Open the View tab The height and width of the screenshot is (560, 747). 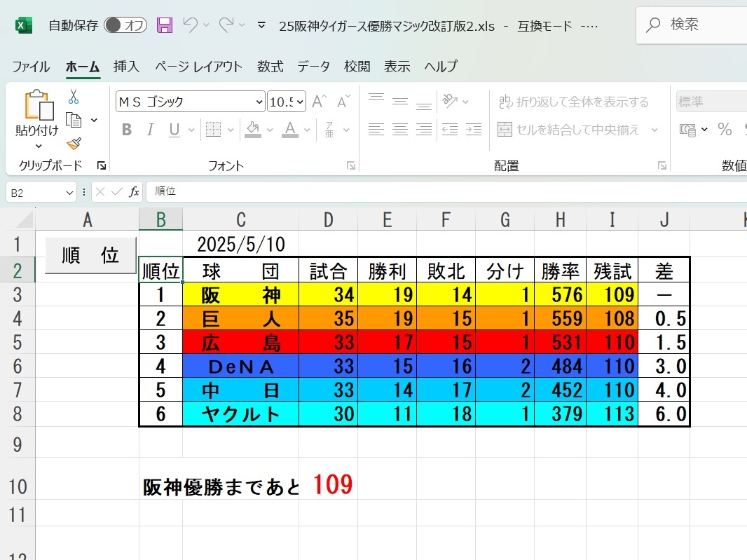click(x=397, y=67)
